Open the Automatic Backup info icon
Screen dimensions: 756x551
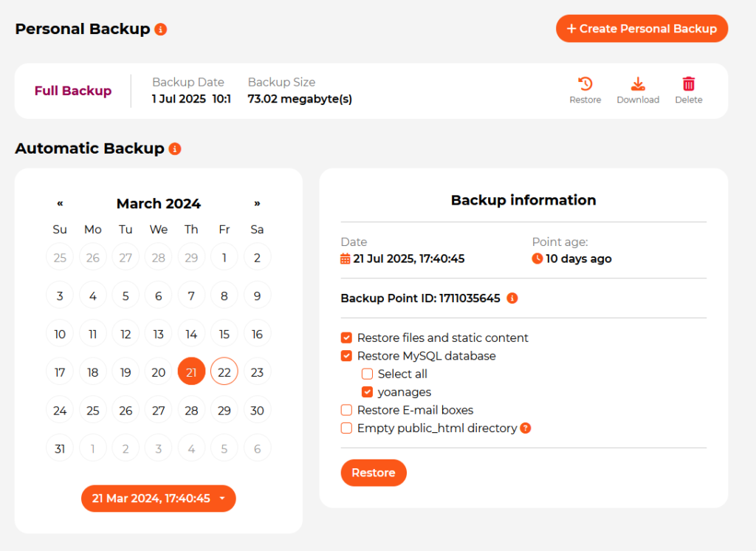pyautogui.click(x=174, y=148)
